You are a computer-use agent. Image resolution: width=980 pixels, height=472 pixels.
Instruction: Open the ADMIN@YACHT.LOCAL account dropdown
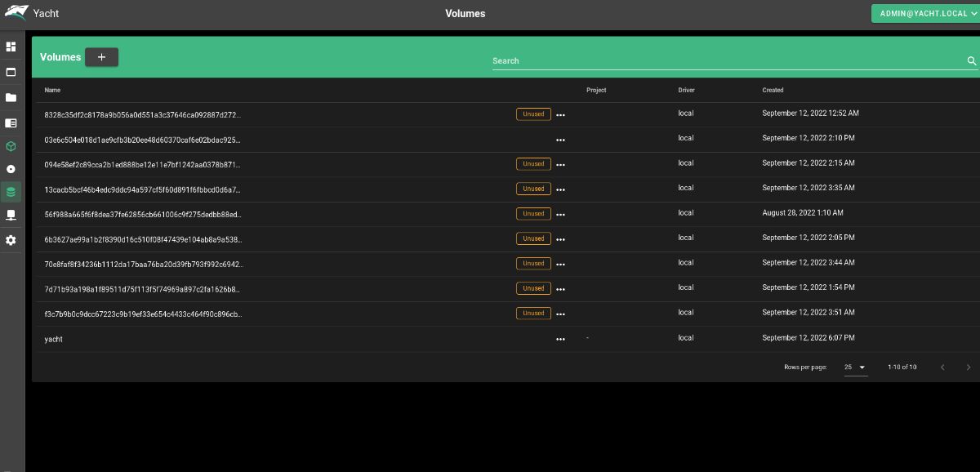pyautogui.click(x=927, y=13)
